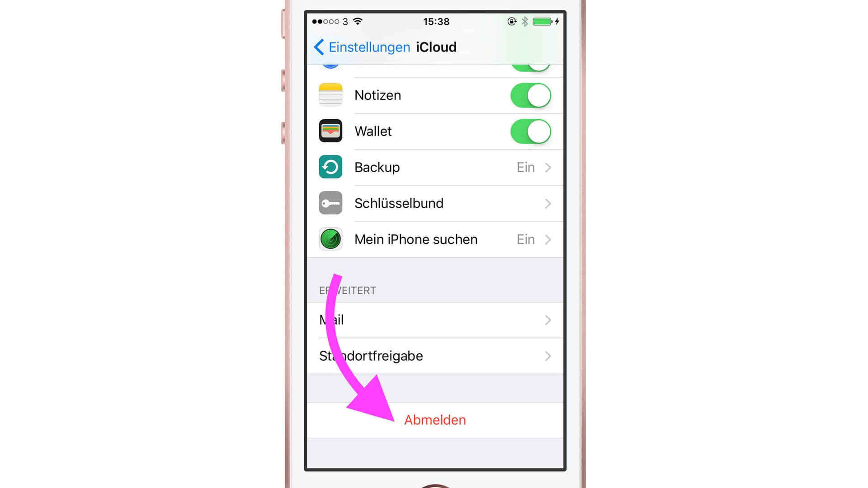Expand the Mail advanced settings
This screenshot has height=488, width=868.
[434, 320]
